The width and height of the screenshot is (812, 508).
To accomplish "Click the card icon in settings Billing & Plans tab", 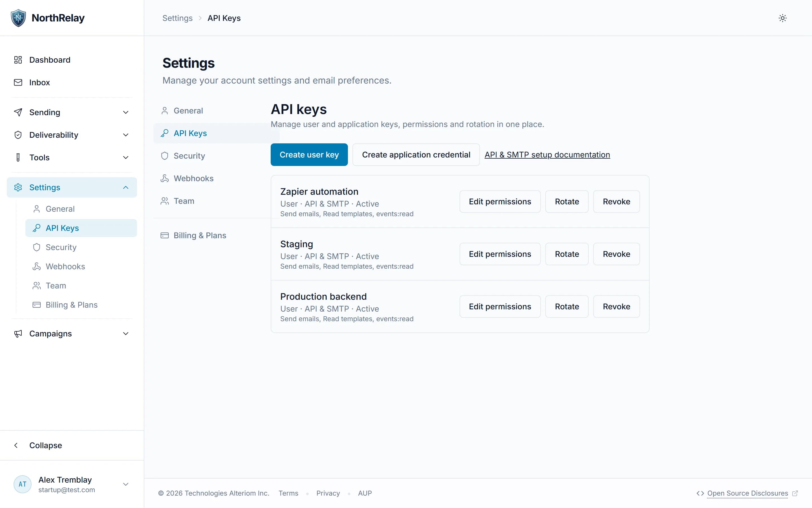I will [164, 235].
